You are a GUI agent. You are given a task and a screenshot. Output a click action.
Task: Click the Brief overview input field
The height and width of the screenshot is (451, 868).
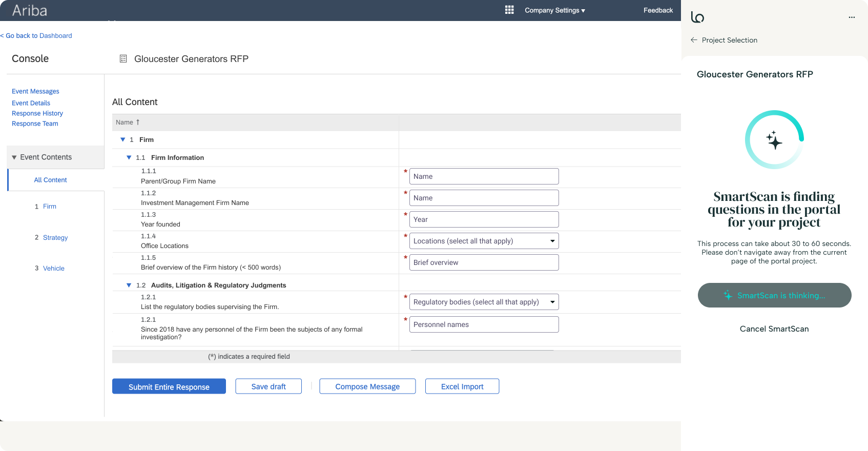click(x=484, y=262)
